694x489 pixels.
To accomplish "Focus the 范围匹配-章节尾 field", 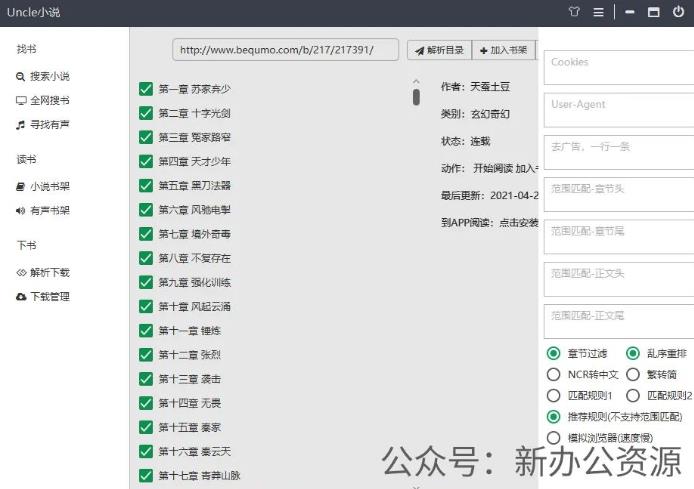I will click(619, 237).
